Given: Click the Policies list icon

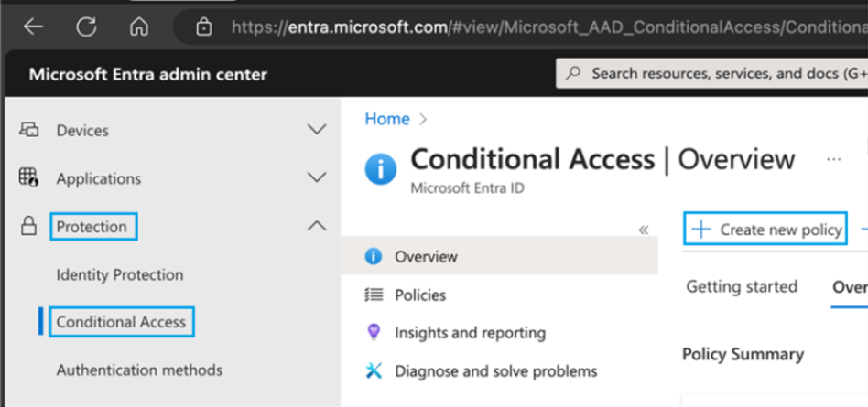Looking at the screenshot, I should click(373, 295).
